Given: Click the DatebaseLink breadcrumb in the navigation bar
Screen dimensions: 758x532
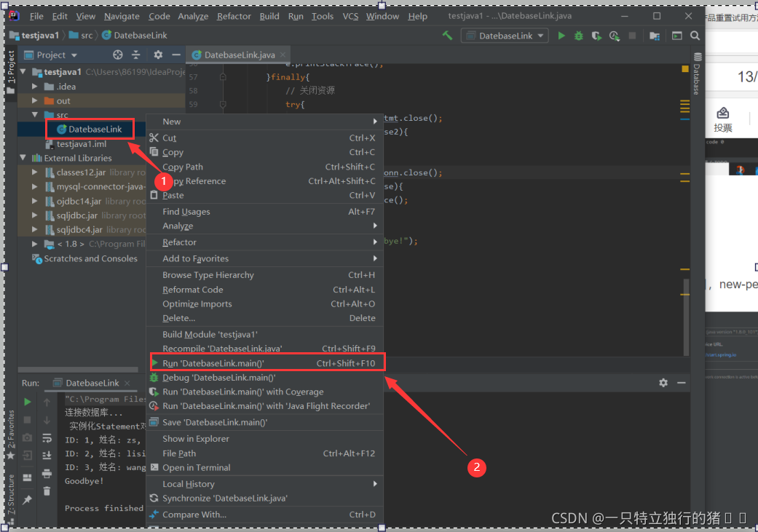Looking at the screenshot, I should [135, 35].
